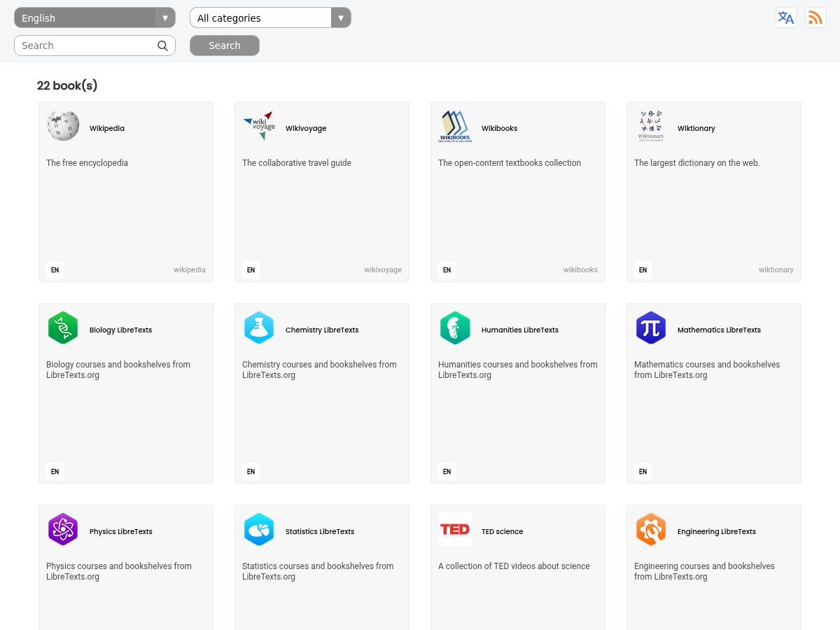The width and height of the screenshot is (840, 630).
Task: Open the Wikivoyage book title
Action: [x=306, y=129]
